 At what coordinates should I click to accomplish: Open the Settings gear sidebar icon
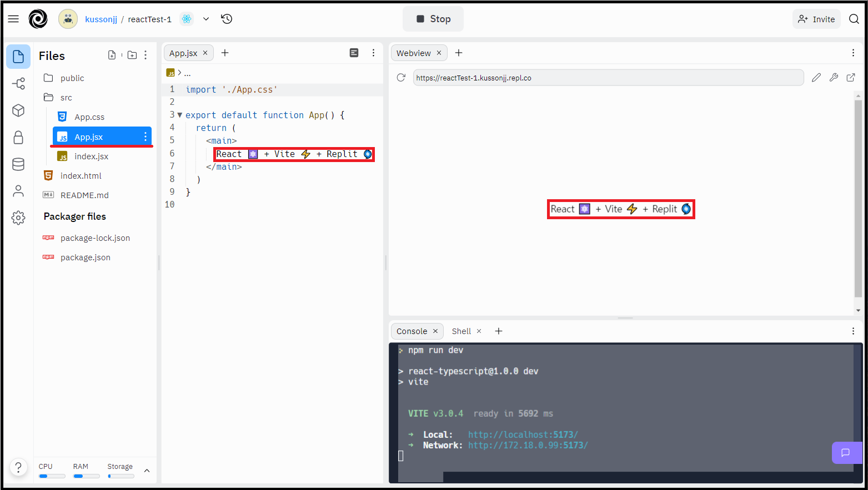pos(18,218)
